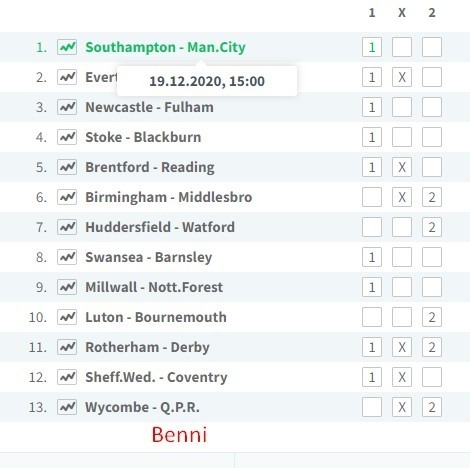This screenshot has height=468, width=470.
Task: Click the Swansea - Barnsley match name
Action: (x=149, y=257)
